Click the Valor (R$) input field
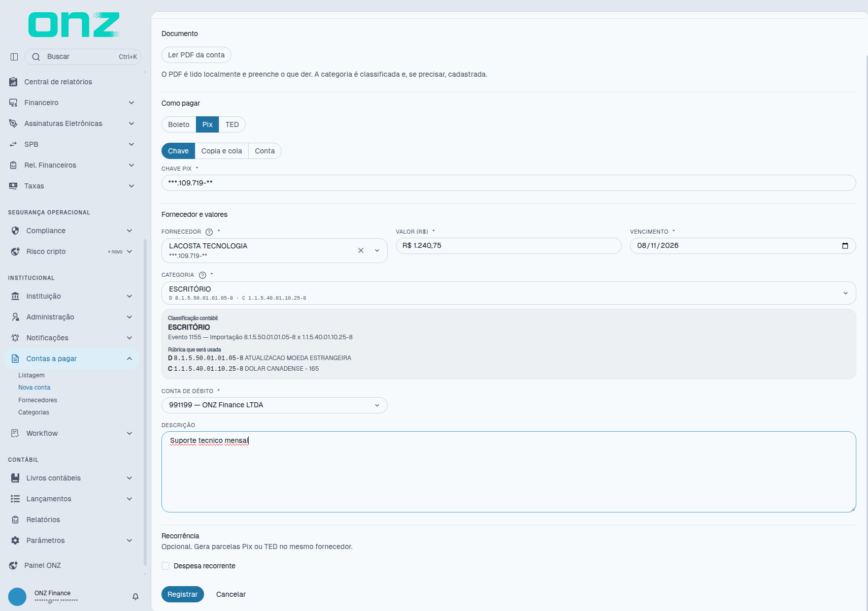 (x=509, y=246)
